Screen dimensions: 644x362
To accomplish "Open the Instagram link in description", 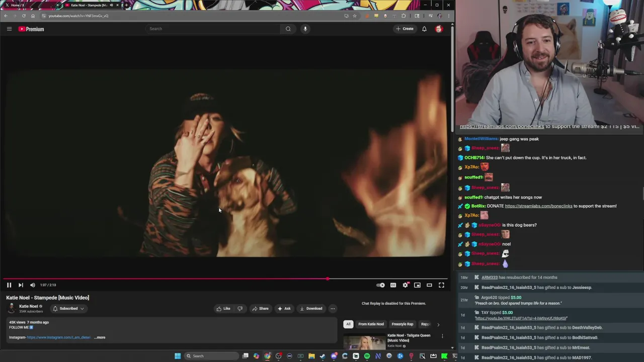I will click(x=58, y=337).
